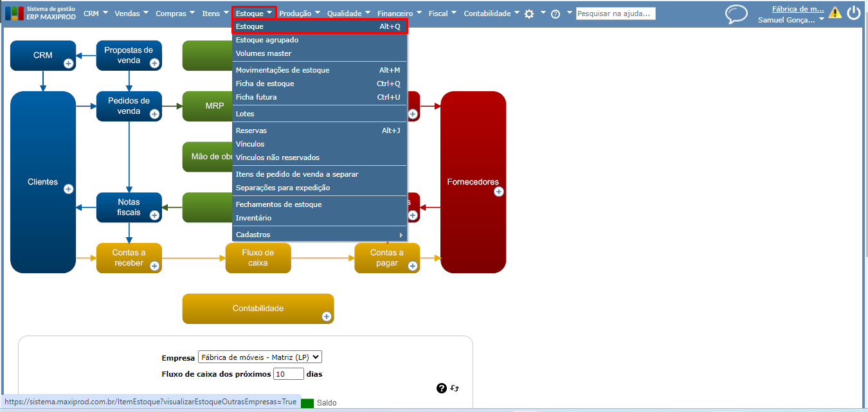Open the Fábrica de m... company link

[798, 9]
